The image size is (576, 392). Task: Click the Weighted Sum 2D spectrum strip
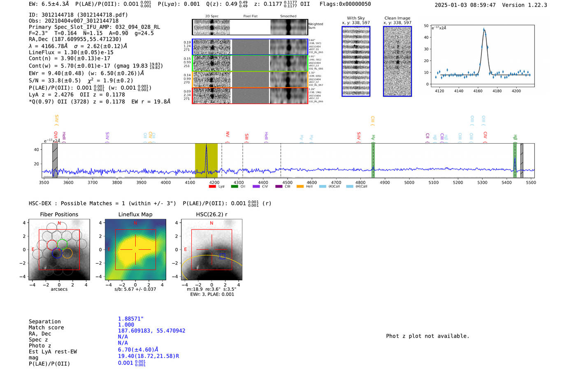click(x=250, y=27)
